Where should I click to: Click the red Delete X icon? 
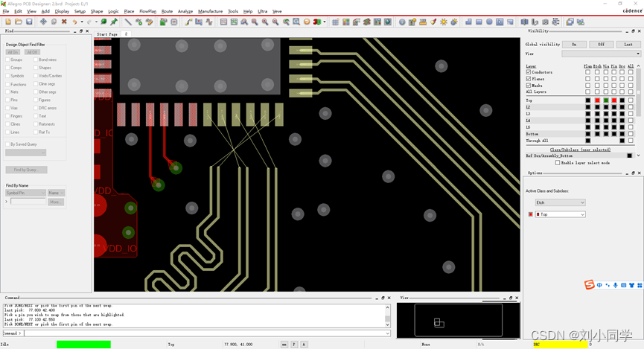coord(64,22)
